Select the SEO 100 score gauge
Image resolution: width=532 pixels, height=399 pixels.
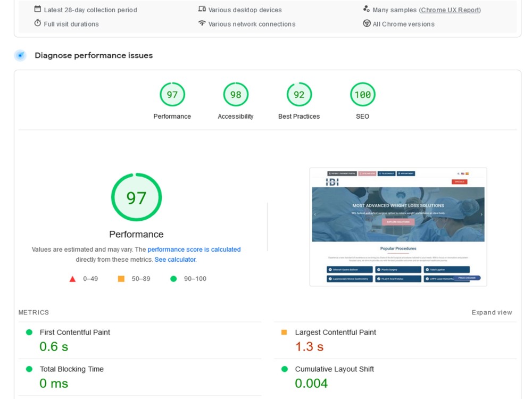[363, 95]
